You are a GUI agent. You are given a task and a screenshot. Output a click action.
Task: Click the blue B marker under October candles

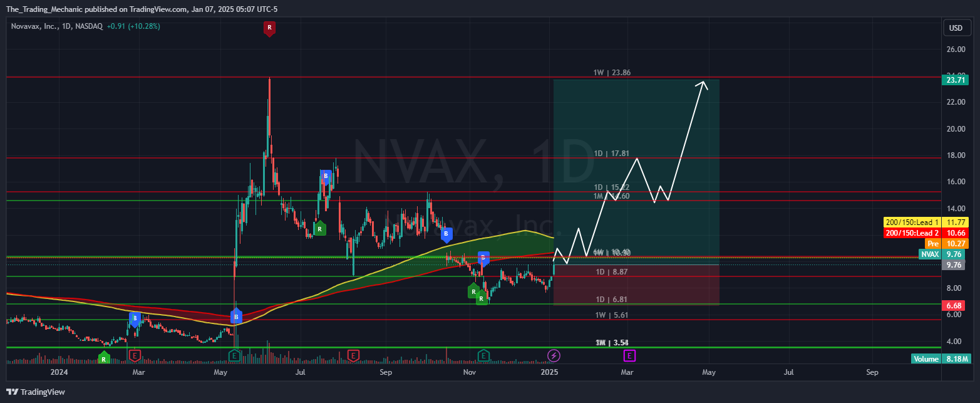click(446, 235)
